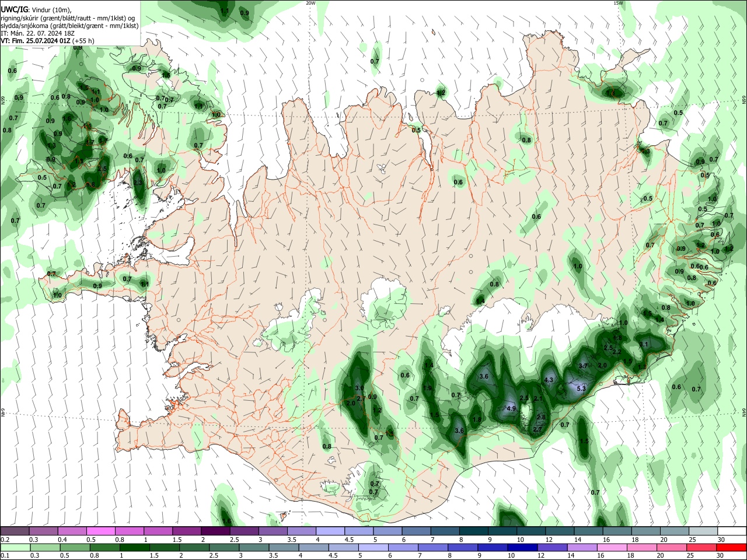
Task: Click the initial time 'IT: Mán. 22. 07. 2024 18Z'
Action: tap(37, 33)
